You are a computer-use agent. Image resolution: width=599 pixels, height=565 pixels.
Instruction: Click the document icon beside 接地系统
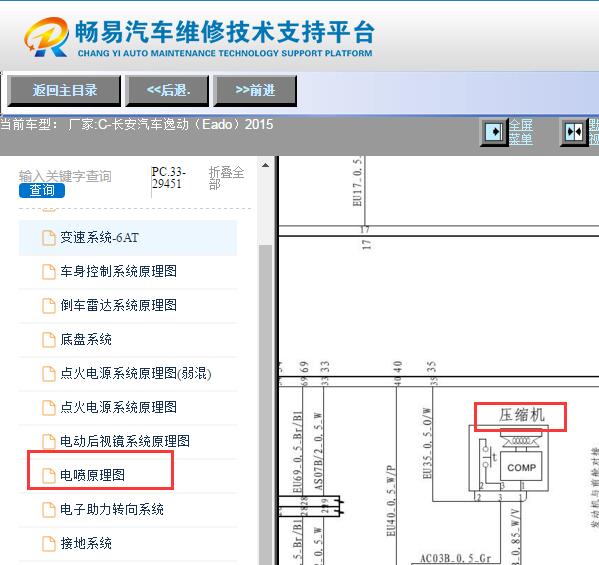pyautogui.click(x=49, y=544)
